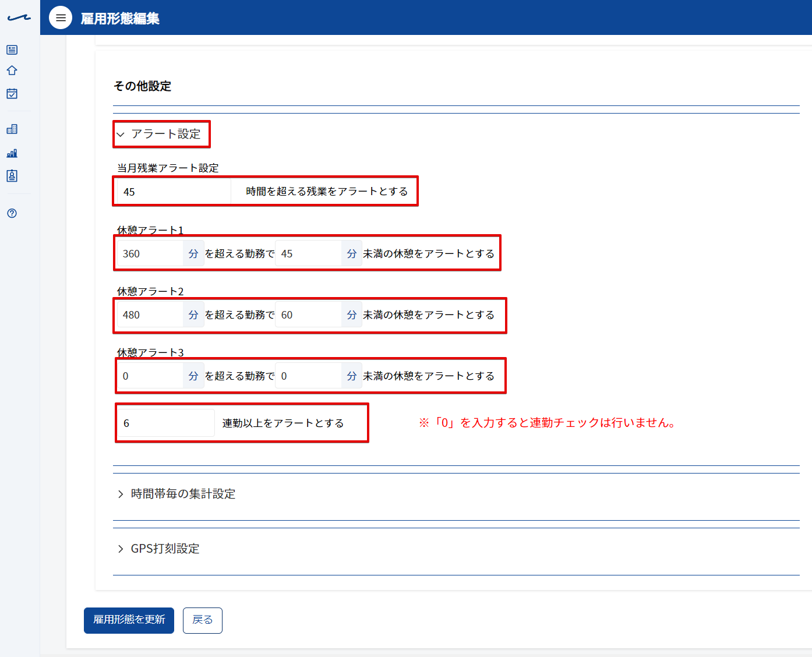
Task: Open the list document sidebar icon
Action: (12, 50)
